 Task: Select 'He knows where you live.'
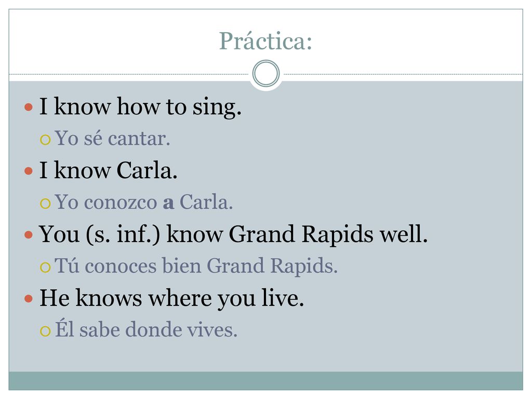171,298
